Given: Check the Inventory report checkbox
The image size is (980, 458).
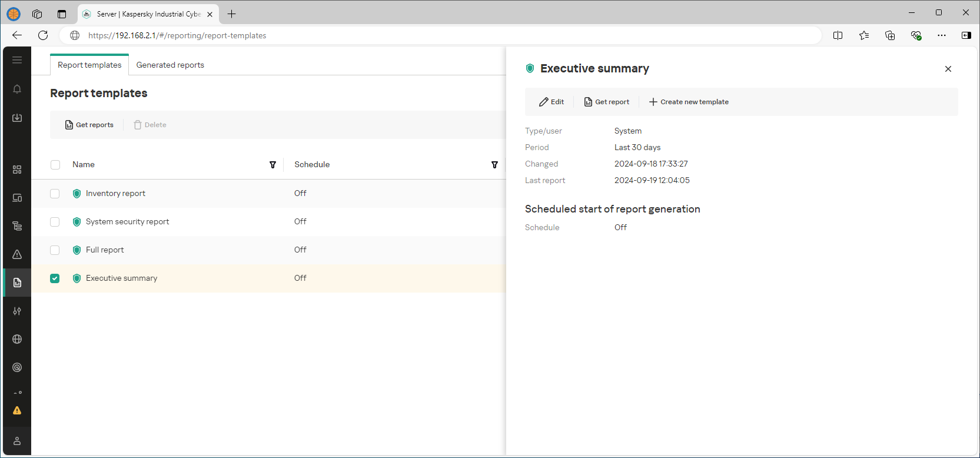Looking at the screenshot, I should 55,194.
